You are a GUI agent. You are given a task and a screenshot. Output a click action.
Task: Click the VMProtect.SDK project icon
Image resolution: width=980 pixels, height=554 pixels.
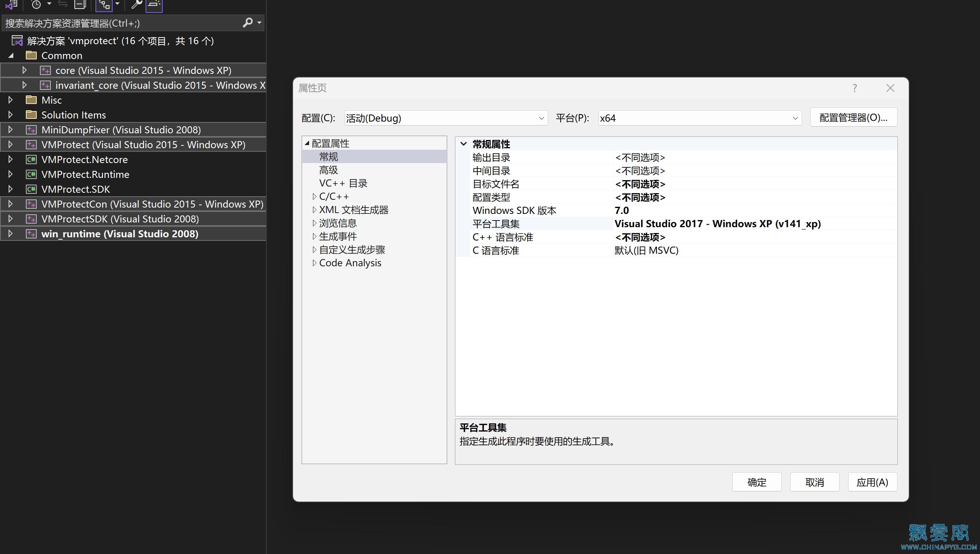32,189
